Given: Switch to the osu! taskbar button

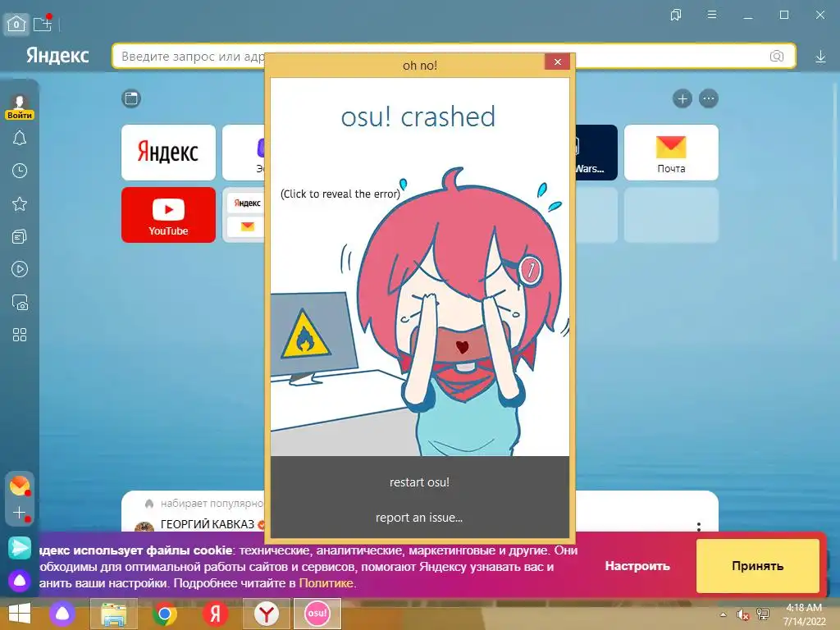Looking at the screenshot, I should (x=317, y=614).
